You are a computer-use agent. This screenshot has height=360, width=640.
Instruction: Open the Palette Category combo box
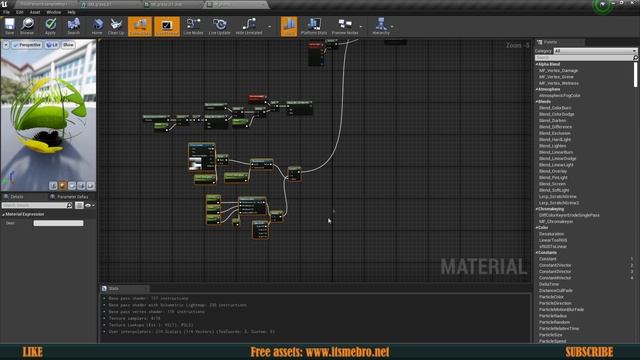[x=595, y=51]
